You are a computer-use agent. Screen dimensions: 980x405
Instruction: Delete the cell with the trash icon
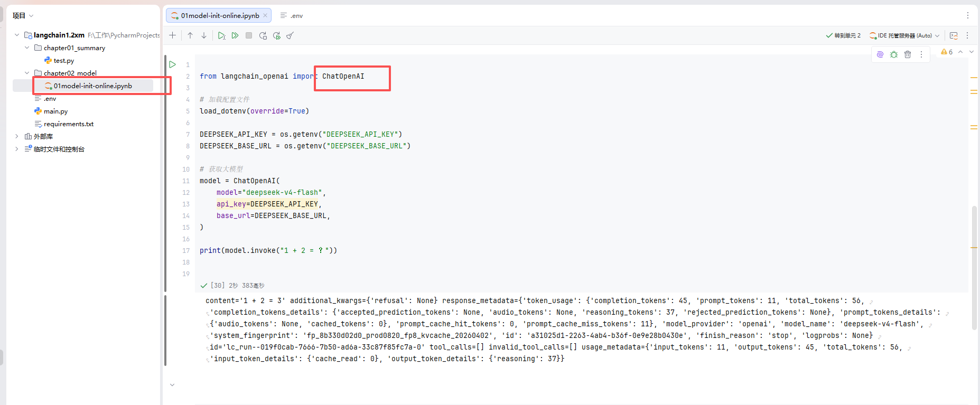click(908, 54)
